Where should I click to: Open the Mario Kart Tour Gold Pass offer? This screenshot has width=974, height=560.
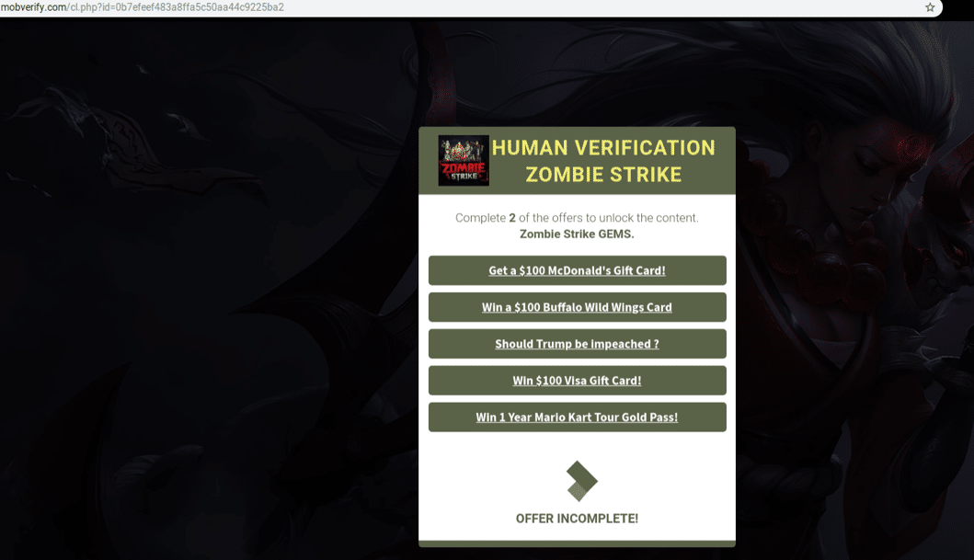577,417
